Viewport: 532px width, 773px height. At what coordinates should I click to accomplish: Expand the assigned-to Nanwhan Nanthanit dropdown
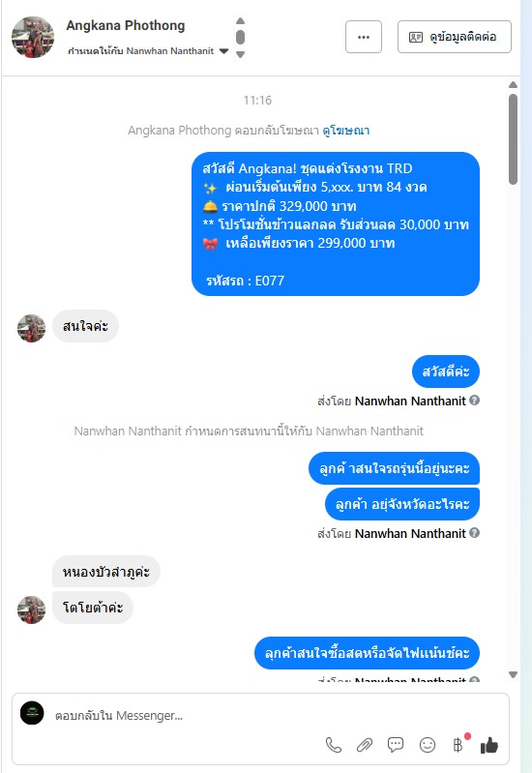pyautogui.click(x=223, y=51)
